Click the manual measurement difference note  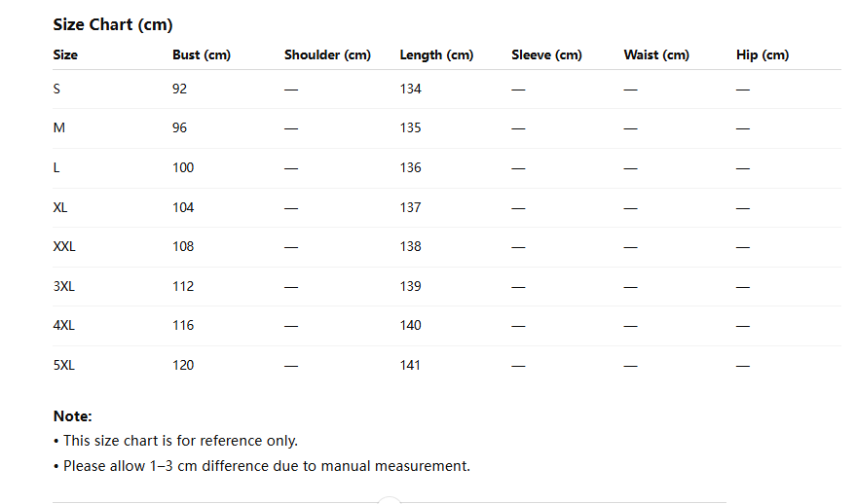coord(262,466)
